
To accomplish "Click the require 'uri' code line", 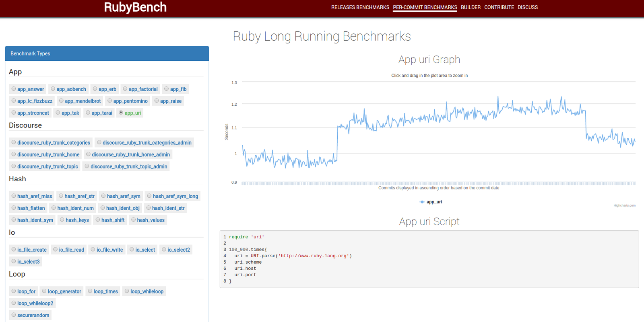I will click(x=246, y=237).
